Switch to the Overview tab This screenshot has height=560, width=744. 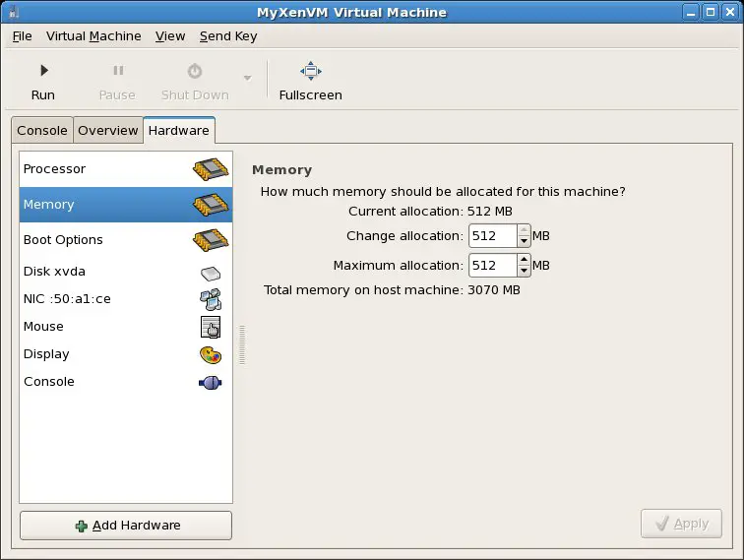(107, 131)
